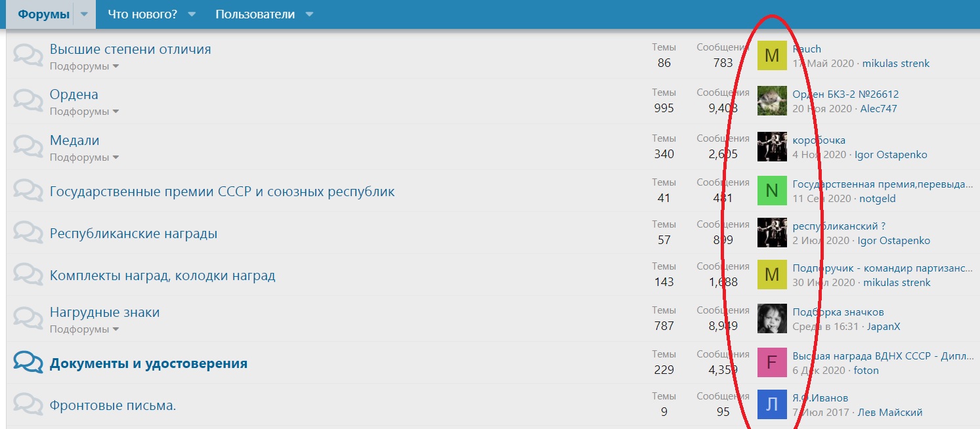The image size is (980, 429).
Task: Open the Республиканские награды forum
Action: click(133, 234)
